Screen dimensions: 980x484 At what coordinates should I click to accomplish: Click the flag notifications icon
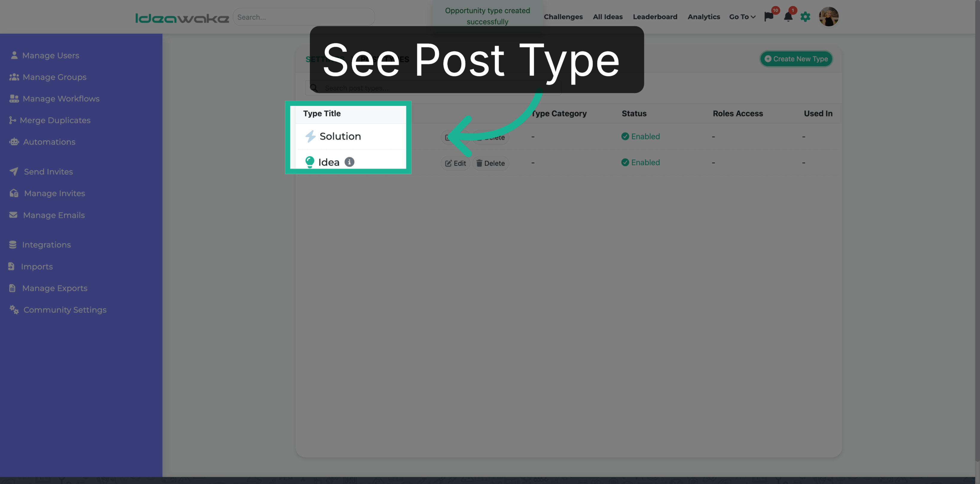pyautogui.click(x=769, y=17)
